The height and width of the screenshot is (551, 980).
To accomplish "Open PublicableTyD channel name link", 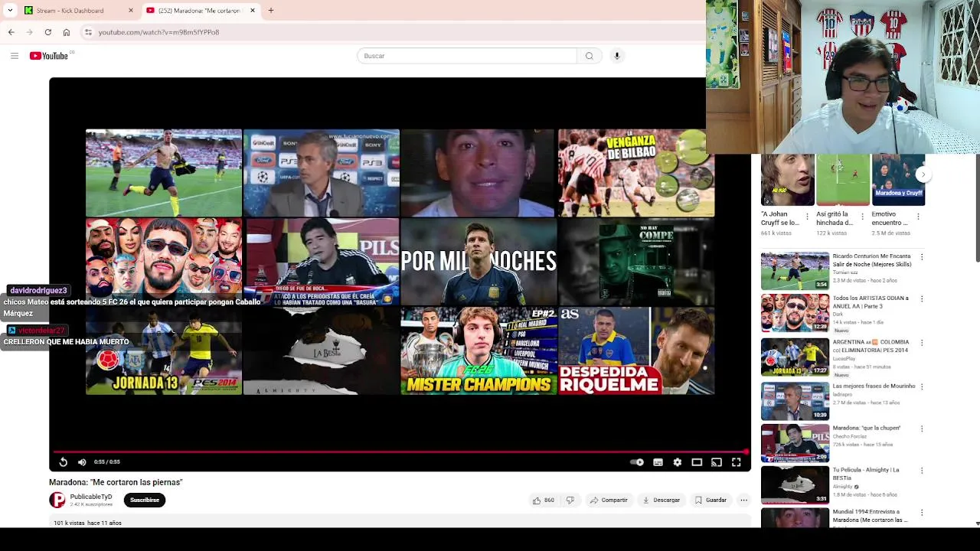I will 91,497.
